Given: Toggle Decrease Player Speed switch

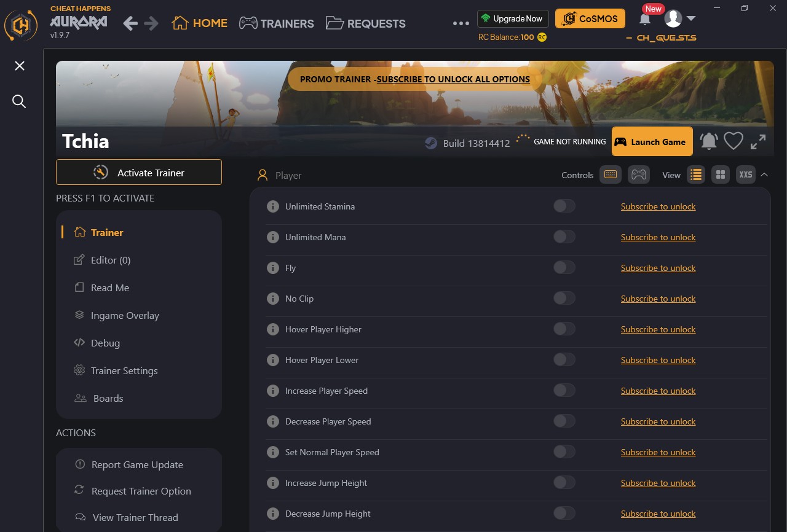Looking at the screenshot, I should click(x=564, y=421).
